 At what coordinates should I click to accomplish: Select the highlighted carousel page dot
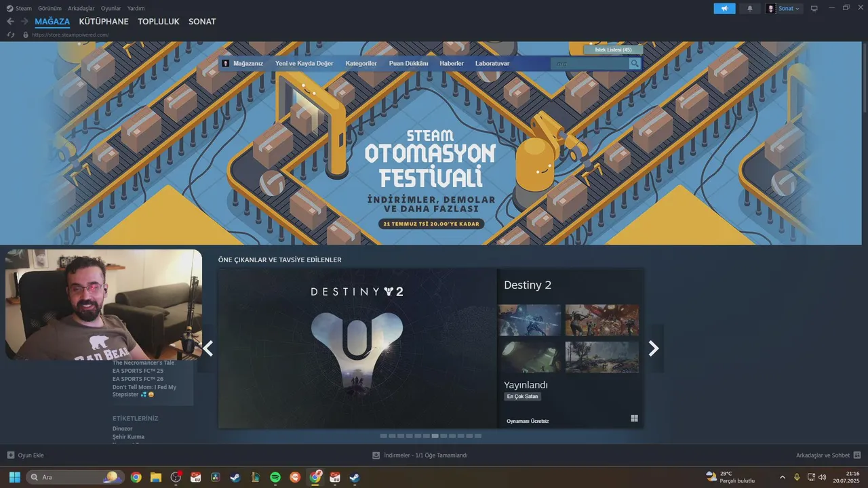click(x=435, y=436)
